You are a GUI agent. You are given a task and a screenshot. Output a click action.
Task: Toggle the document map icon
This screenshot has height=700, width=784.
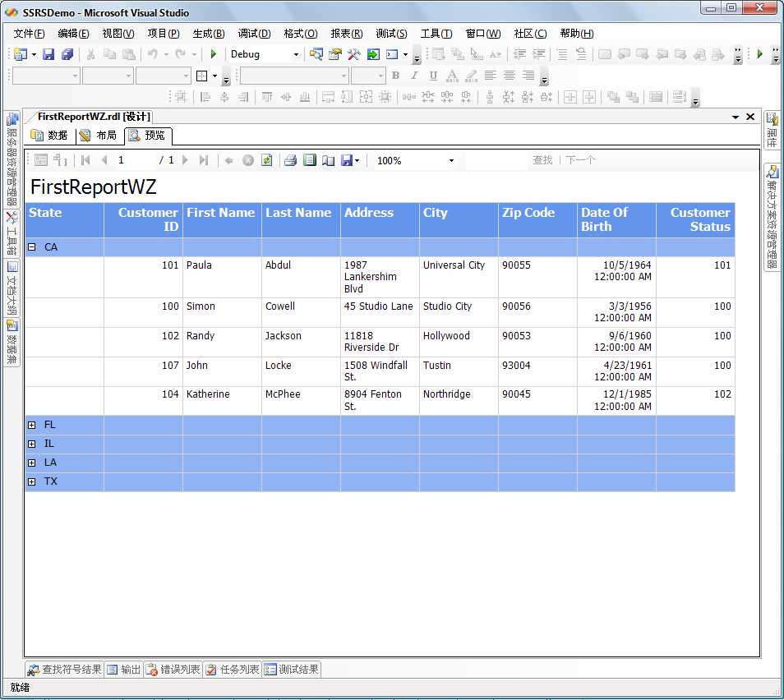41,160
